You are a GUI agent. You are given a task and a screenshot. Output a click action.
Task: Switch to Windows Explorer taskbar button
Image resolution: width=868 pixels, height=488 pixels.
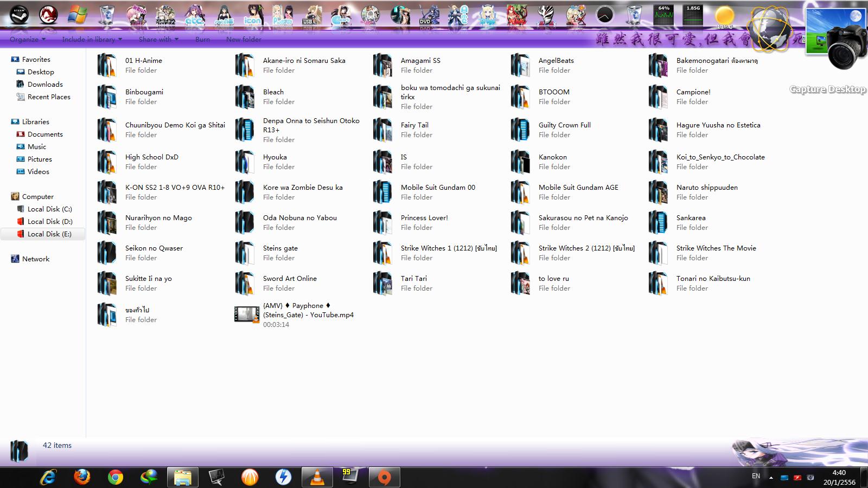click(x=183, y=477)
